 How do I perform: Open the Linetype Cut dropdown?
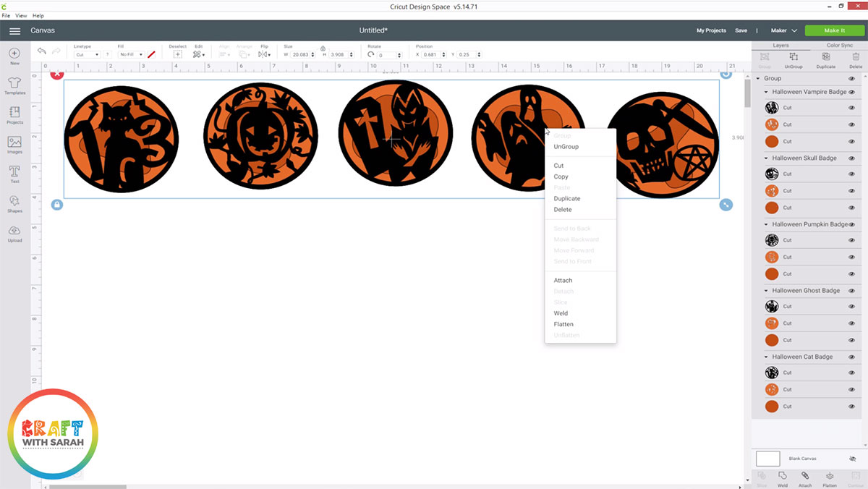pos(88,54)
